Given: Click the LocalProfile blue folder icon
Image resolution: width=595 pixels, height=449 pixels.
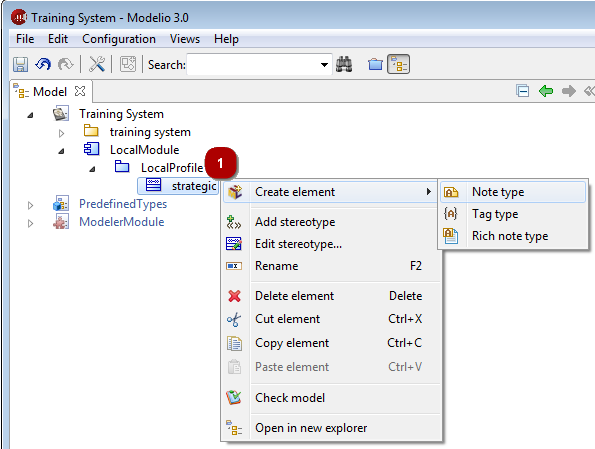Looking at the screenshot, I should tap(122, 167).
